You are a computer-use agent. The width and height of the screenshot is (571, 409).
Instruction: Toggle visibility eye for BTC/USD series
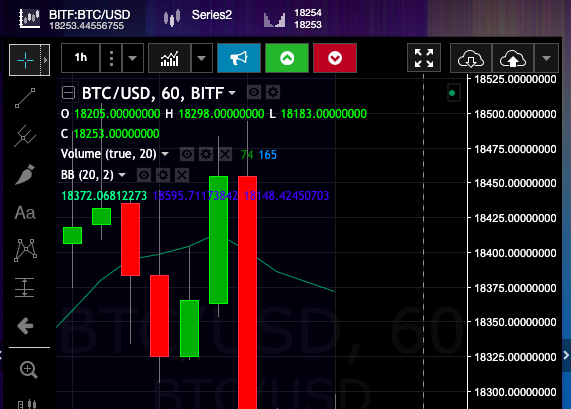click(x=254, y=92)
